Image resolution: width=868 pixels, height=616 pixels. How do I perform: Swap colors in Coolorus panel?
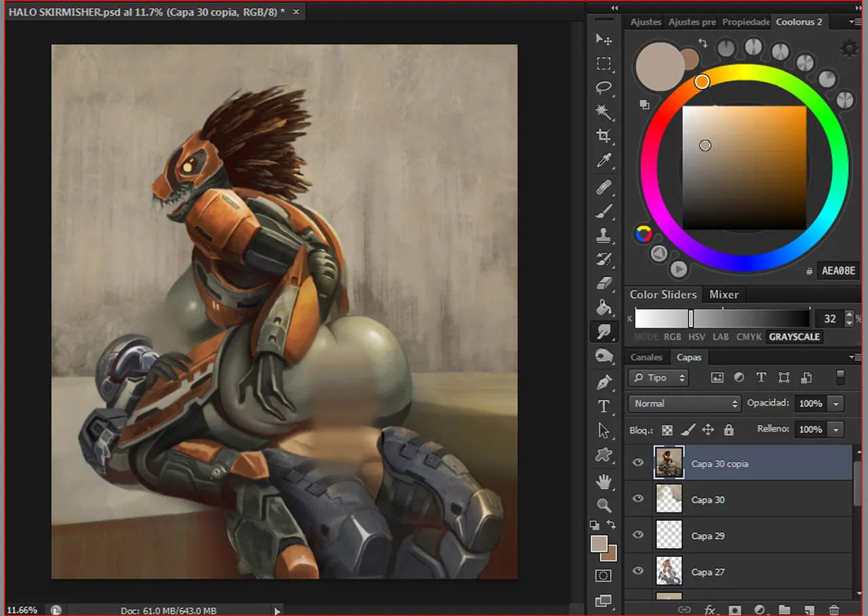click(x=703, y=43)
